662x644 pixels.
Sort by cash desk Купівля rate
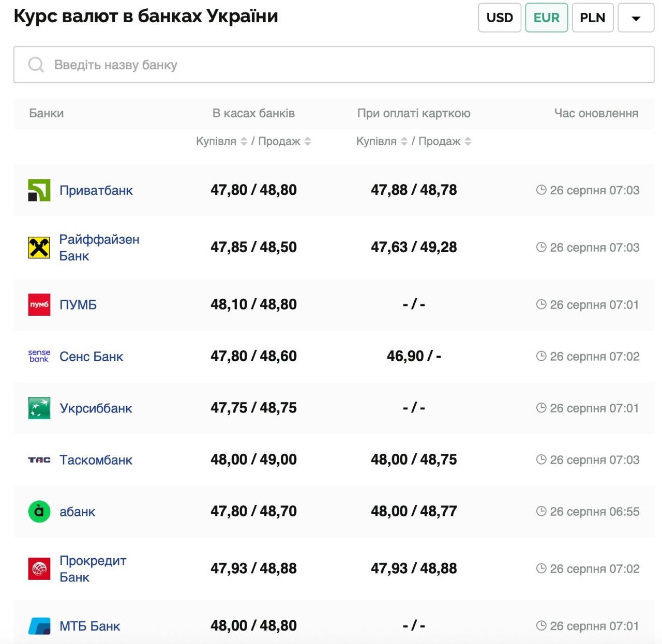pyautogui.click(x=244, y=141)
